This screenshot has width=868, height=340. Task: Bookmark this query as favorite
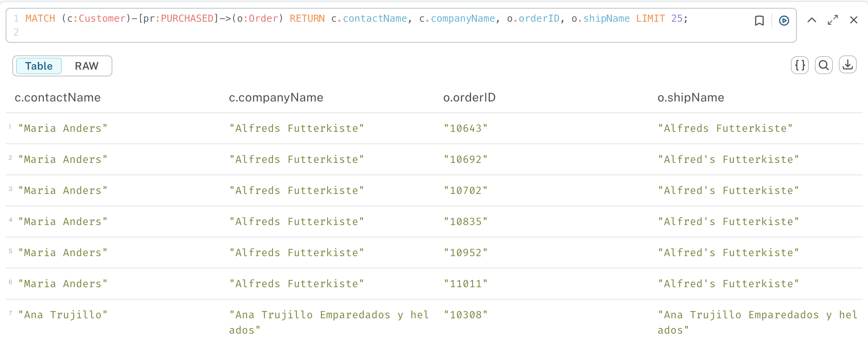coord(759,21)
